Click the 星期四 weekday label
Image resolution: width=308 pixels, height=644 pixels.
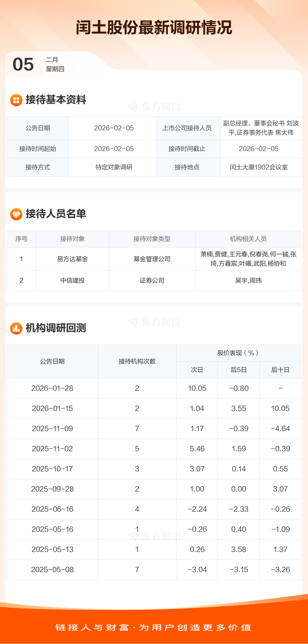point(55,69)
